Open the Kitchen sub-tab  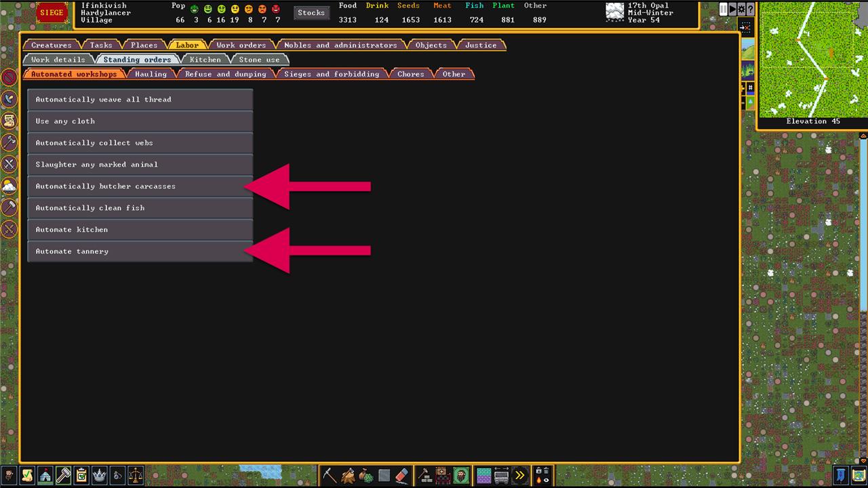point(205,60)
